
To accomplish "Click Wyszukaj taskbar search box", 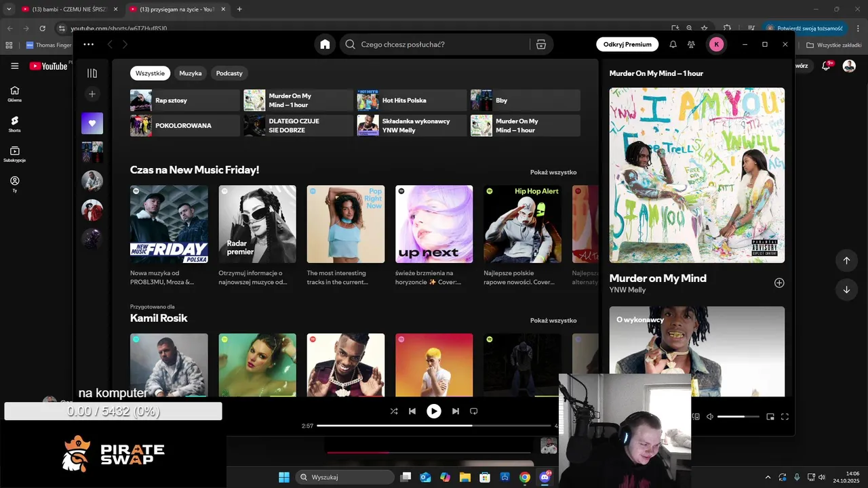I will 344,477.
